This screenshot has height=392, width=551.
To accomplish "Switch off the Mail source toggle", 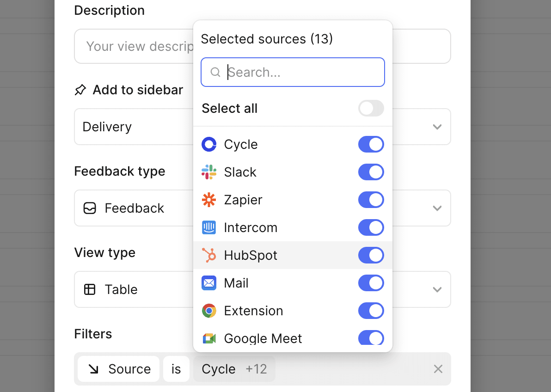I will [x=371, y=283].
